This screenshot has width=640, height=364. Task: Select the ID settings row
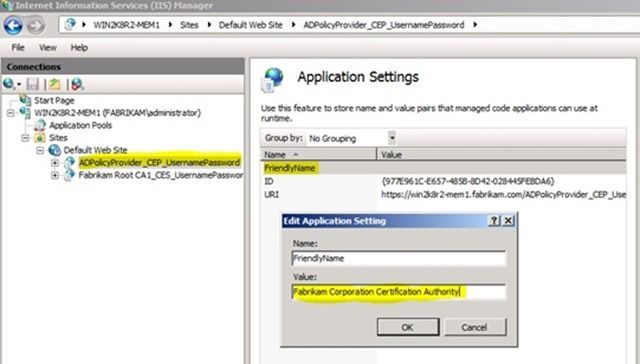coord(443,181)
